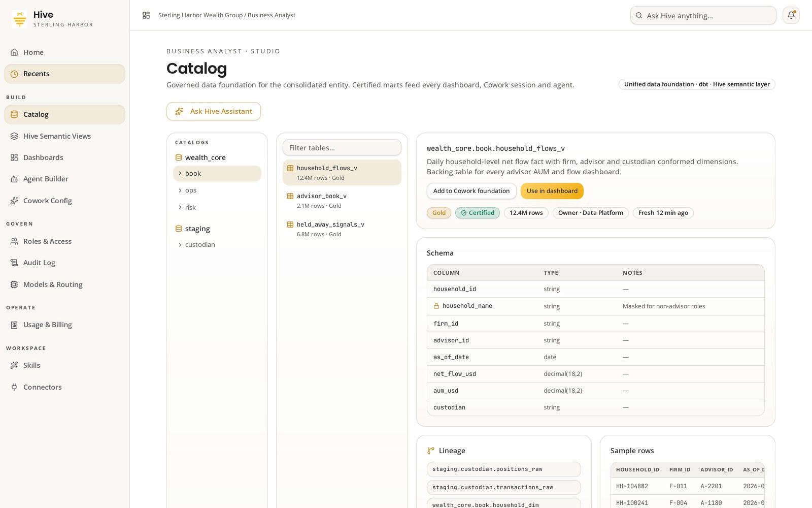Click the grid icon beside the breadcrumb
812x508 pixels.
point(146,15)
